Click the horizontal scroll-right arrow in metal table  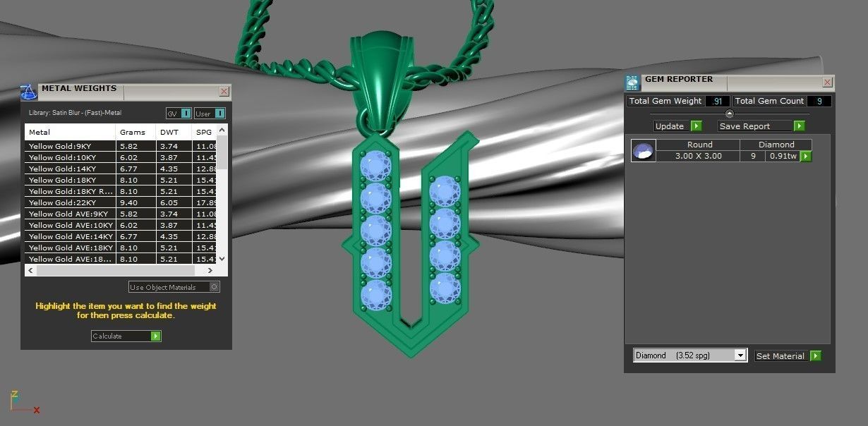tap(211, 271)
